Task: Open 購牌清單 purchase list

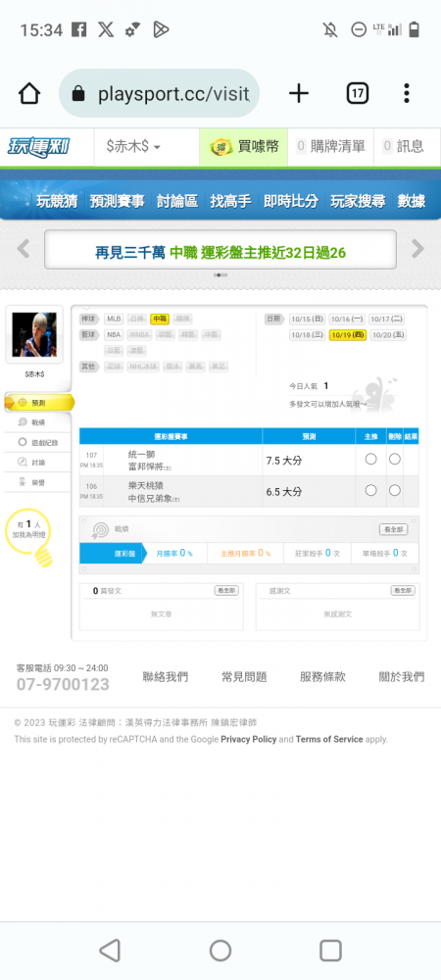Action: pyautogui.click(x=330, y=147)
